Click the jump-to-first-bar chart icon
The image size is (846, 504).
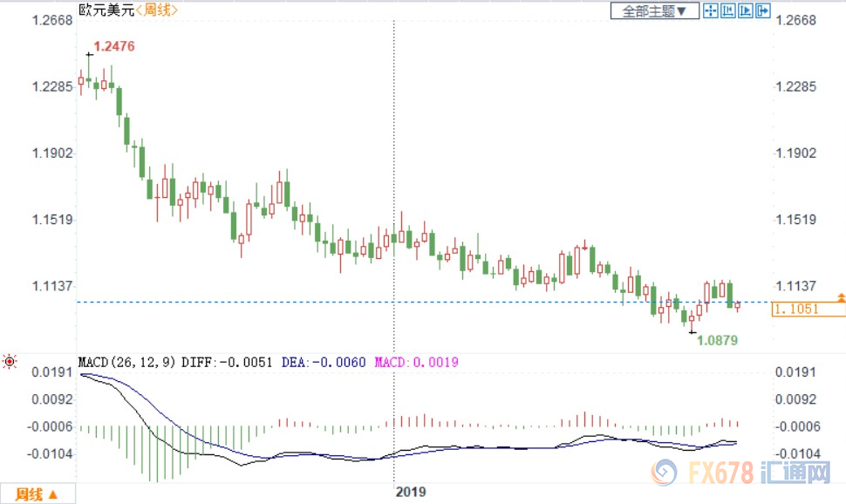728,10
